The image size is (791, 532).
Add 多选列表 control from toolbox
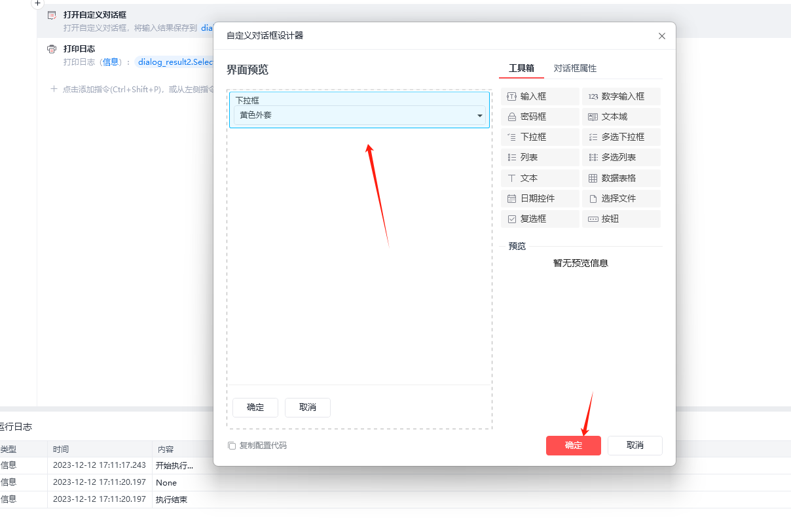pyautogui.click(x=621, y=157)
